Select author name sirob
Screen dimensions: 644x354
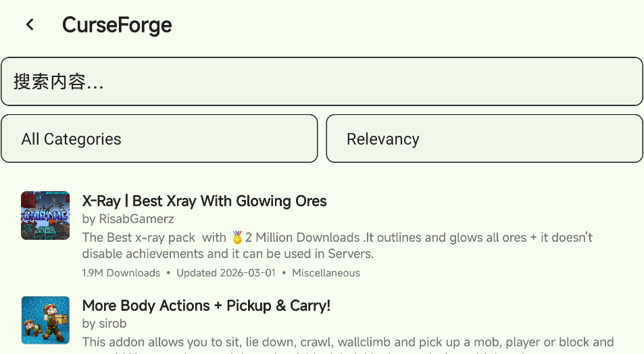click(113, 324)
